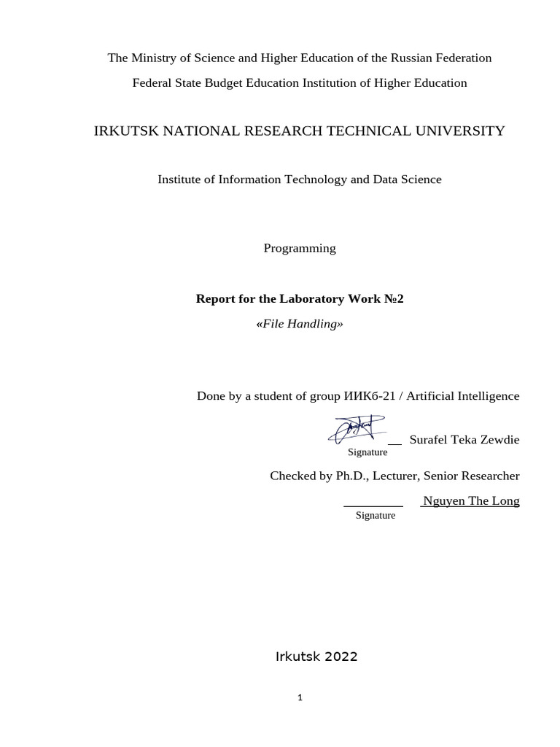Click 'Checked by Ph.D., Lecturer, Senior Researcher'
This screenshot has height=747, width=560.
[x=394, y=476]
